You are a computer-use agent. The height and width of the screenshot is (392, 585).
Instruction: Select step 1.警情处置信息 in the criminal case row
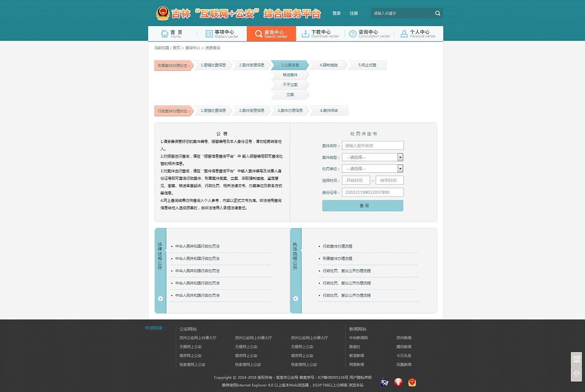[213, 65]
